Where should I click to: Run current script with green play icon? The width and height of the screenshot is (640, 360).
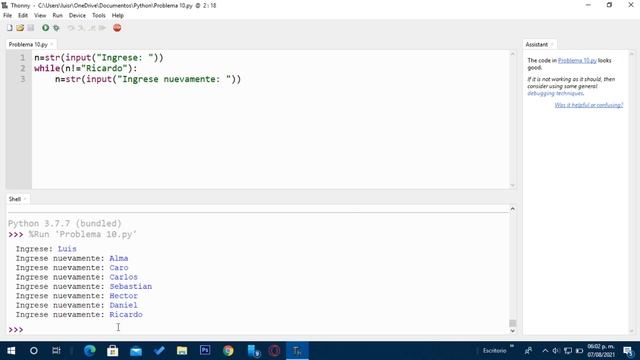coord(45,28)
